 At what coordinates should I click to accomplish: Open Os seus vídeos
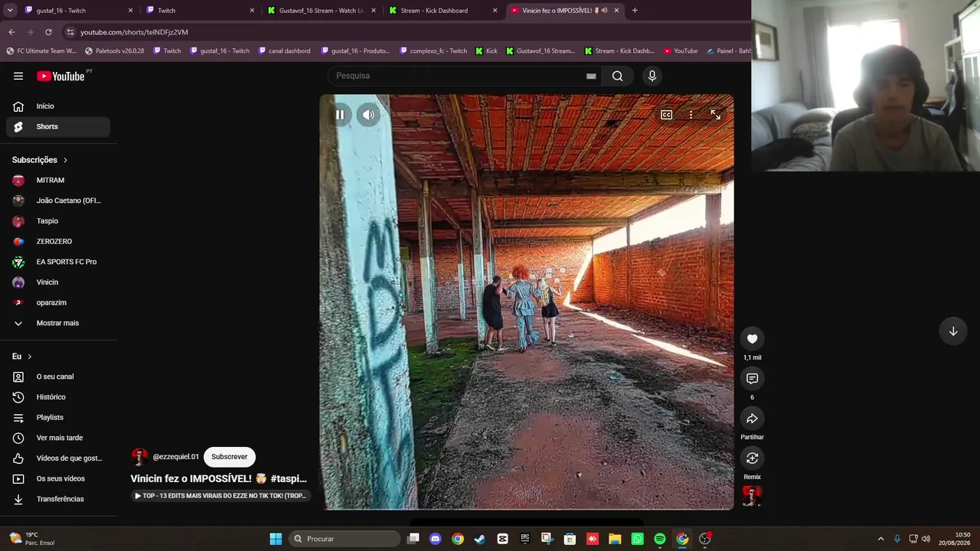point(58,478)
